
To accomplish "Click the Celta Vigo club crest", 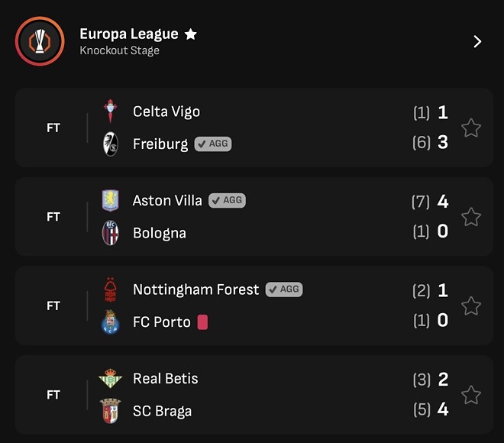I will pyautogui.click(x=111, y=112).
